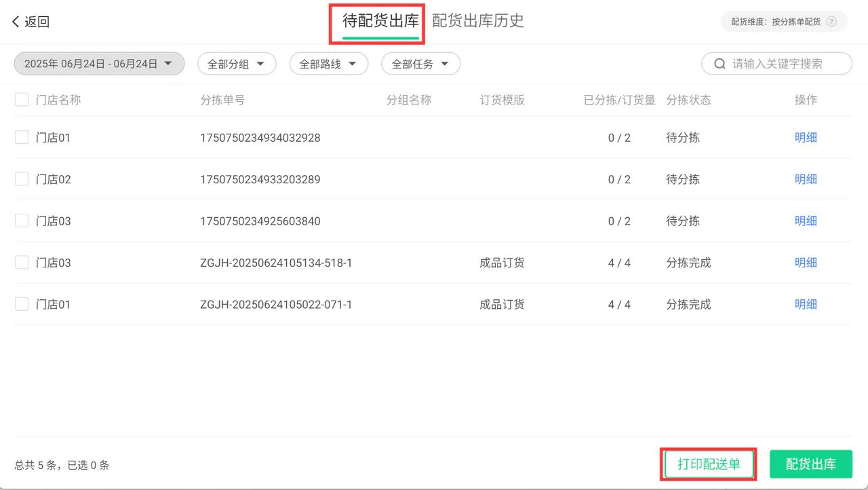Expand the 全部任务 task filter

pos(421,64)
